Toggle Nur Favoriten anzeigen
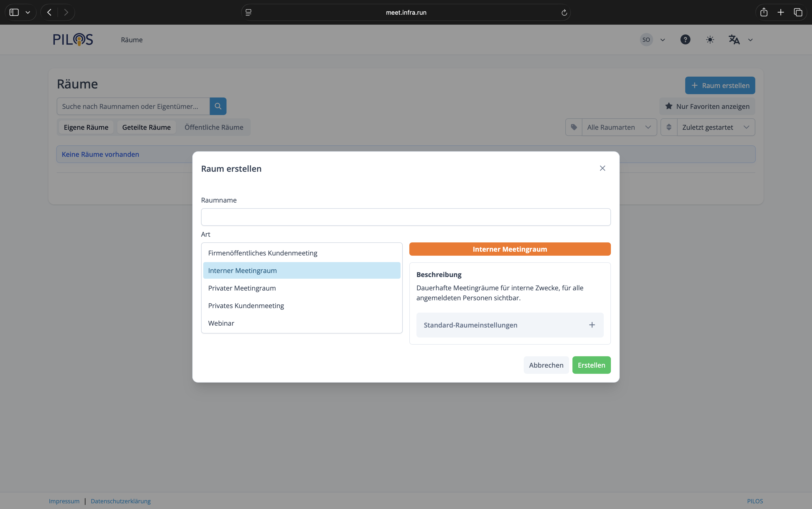This screenshot has width=812, height=509. (707, 106)
